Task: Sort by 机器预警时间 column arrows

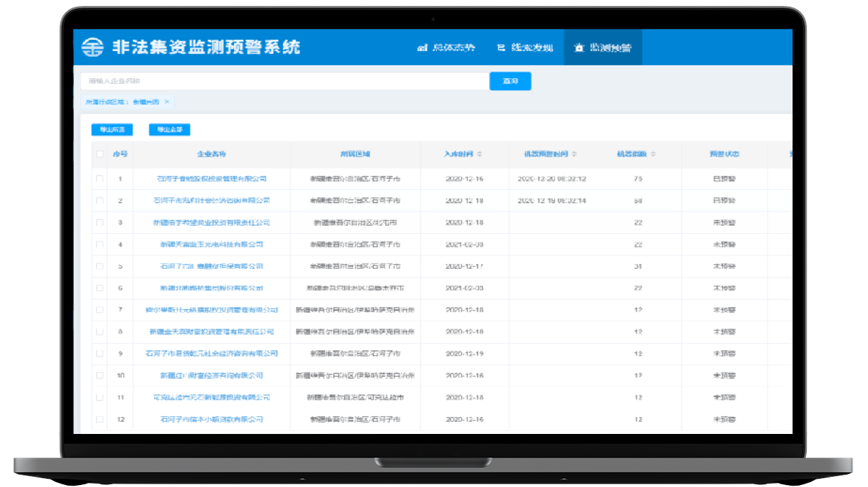Action: [x=574, y=154]
